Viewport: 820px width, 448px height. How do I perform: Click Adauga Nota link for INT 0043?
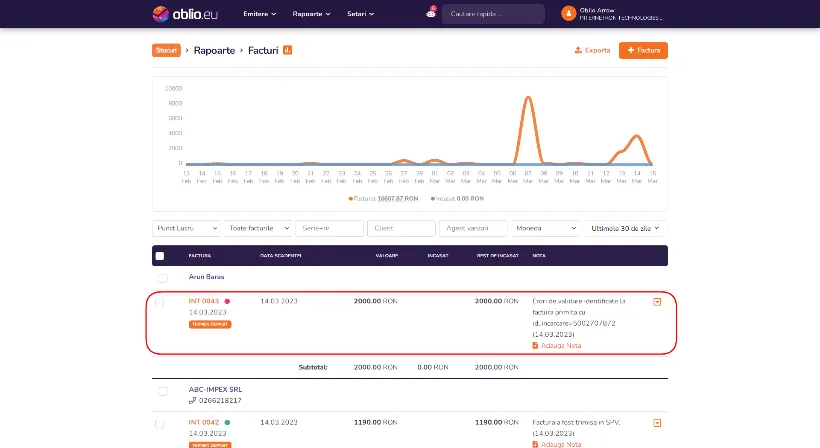click(556, 345)
